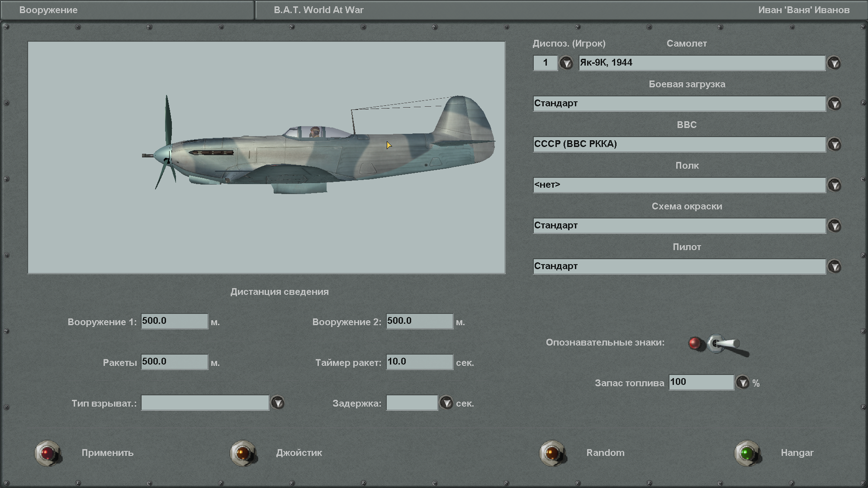868x488 pixels.
Task: Click the orange Random lamp button
Action: (x=553, y=453)
